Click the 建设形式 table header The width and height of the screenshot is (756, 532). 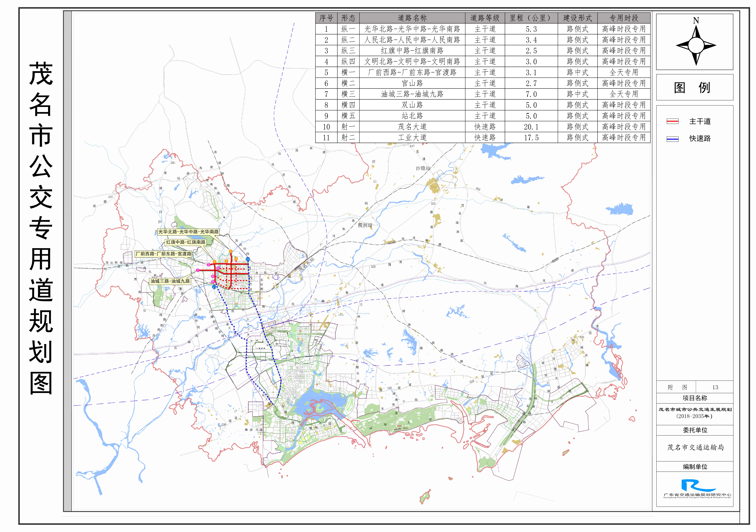click(x=578, y=18)
